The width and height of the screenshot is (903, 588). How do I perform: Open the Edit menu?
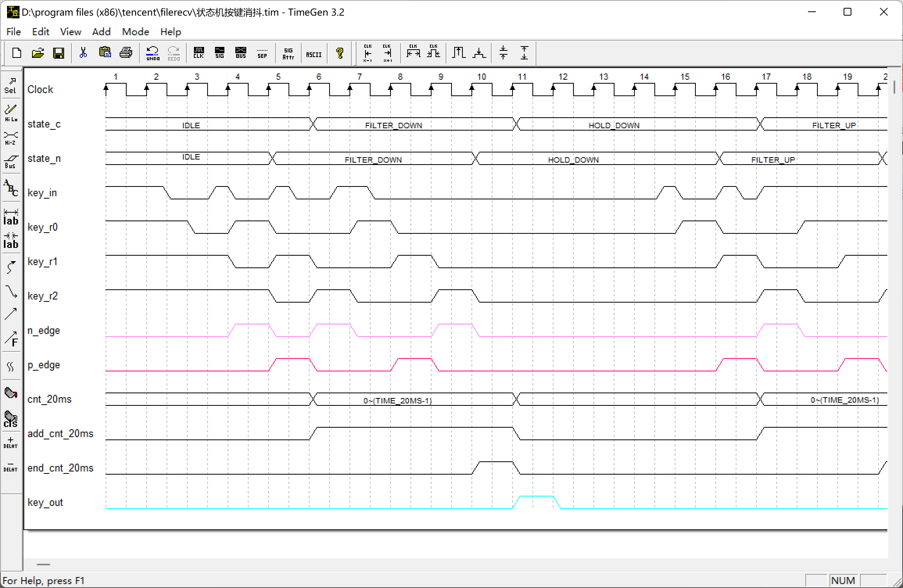click(x=41, y=32)
